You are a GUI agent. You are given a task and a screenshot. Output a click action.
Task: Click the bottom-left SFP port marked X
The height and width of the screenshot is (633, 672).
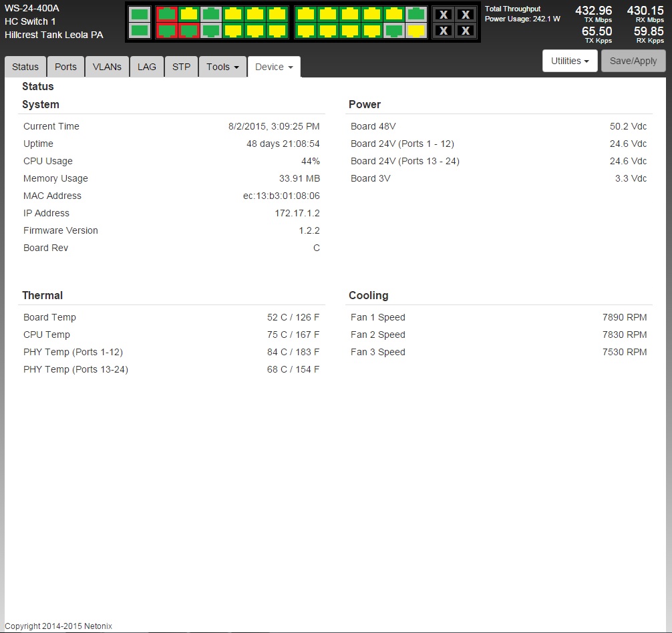coord(443,31)
